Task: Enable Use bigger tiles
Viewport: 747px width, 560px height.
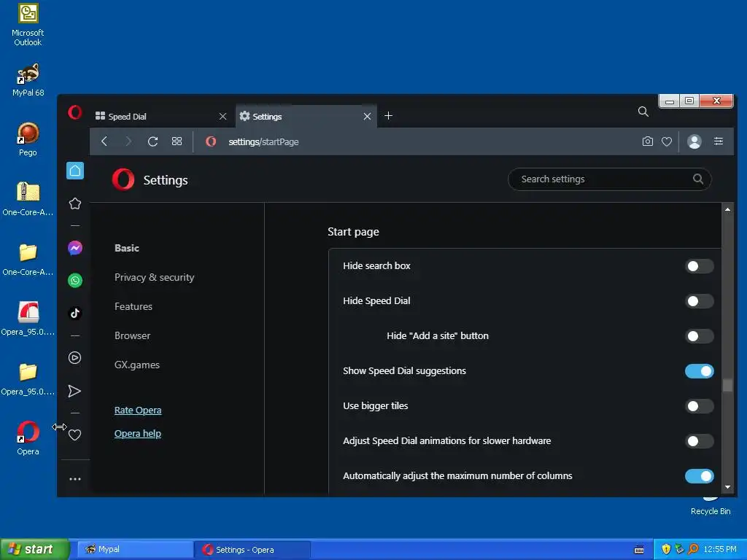Action: click(x=699, y=406)
